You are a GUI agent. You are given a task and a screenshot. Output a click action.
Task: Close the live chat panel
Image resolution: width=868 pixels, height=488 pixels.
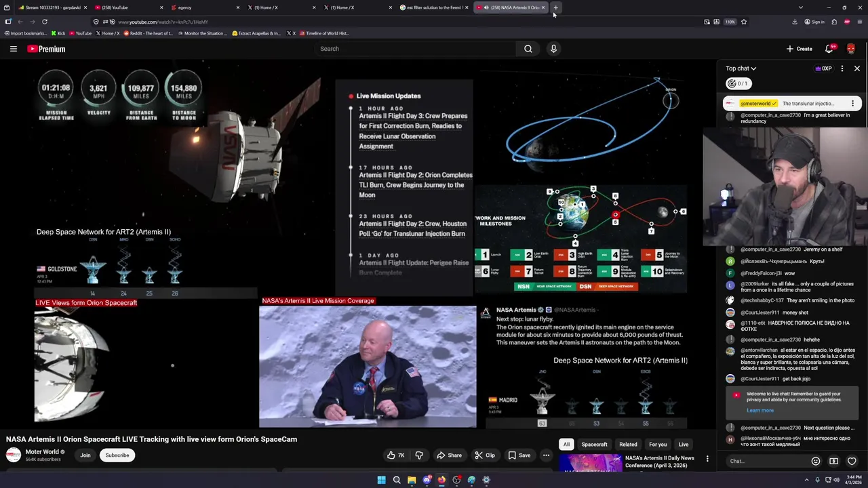point(856,68)
